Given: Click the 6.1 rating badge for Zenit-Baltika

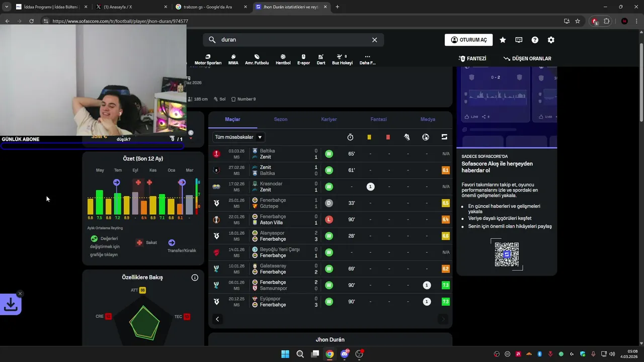Looking at the screenshot, I should point(445,170).
